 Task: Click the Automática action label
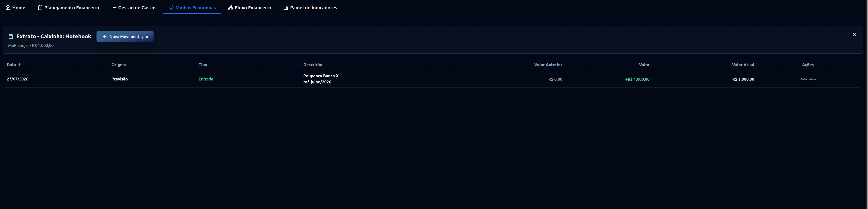pyautogui.click(x=808, y=79)
